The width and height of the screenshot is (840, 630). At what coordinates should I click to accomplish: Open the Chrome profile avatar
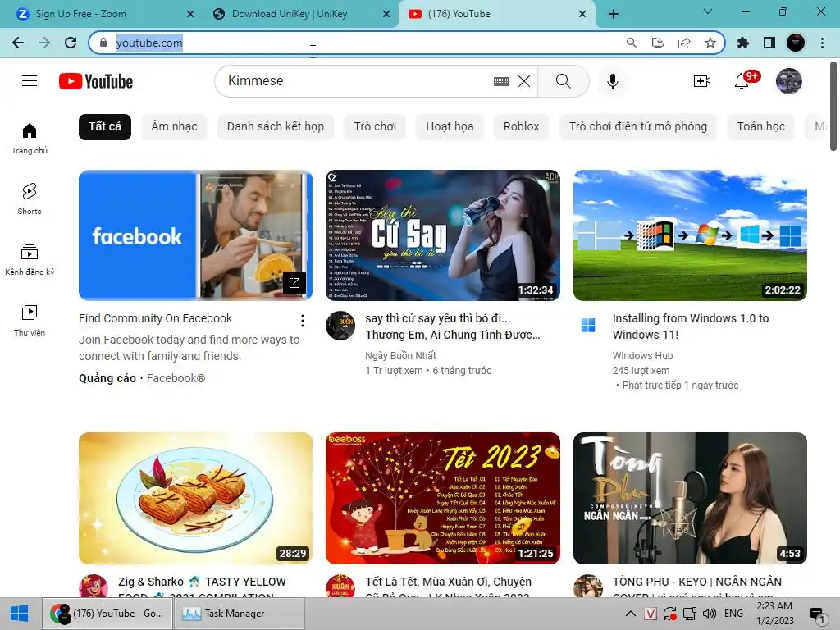tap(796, 43)
